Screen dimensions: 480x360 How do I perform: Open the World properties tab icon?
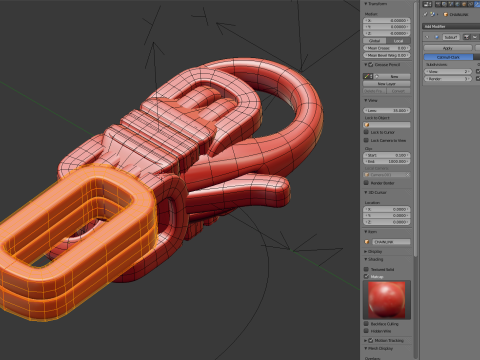tap(457, 4)
